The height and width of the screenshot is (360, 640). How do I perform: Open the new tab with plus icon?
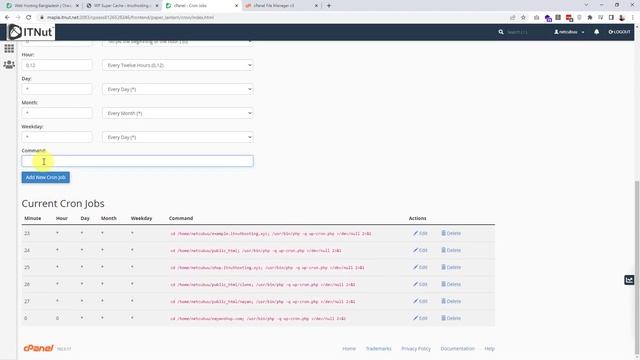(x=329, y=6)
